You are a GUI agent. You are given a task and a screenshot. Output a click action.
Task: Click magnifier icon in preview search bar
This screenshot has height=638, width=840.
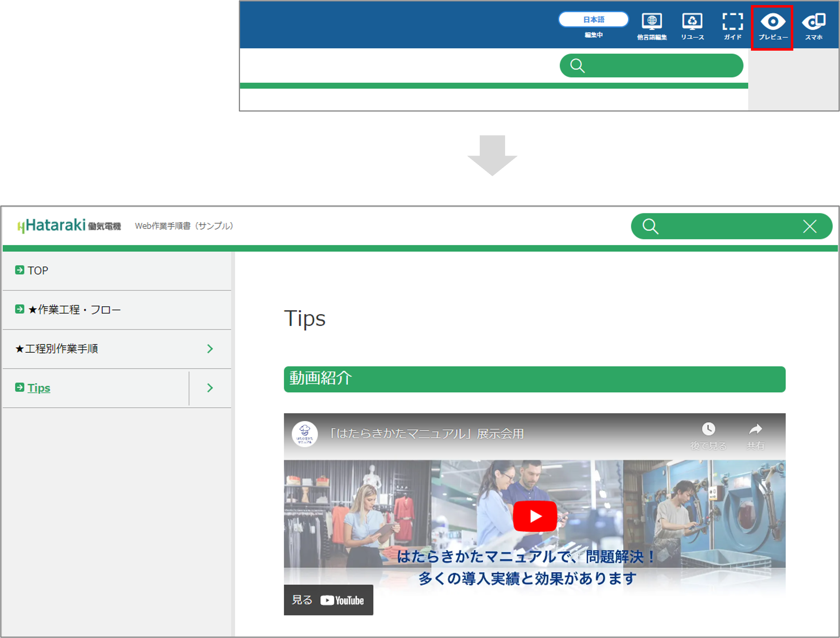pos(650,226)
